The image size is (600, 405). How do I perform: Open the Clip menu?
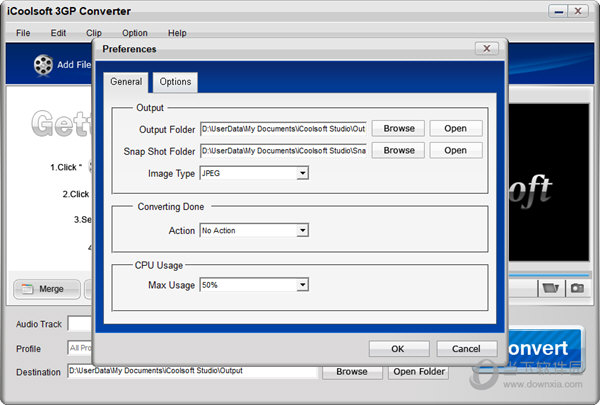tap(94, 33)
